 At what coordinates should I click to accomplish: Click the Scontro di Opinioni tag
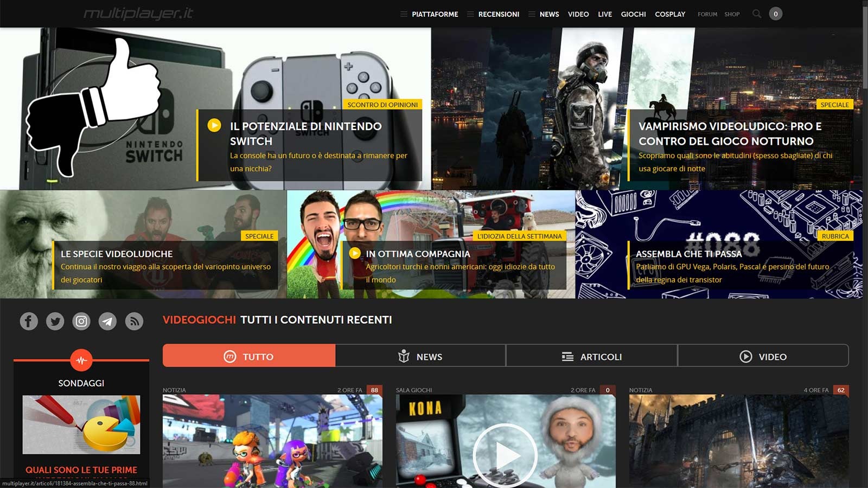(x=382, y=105)
